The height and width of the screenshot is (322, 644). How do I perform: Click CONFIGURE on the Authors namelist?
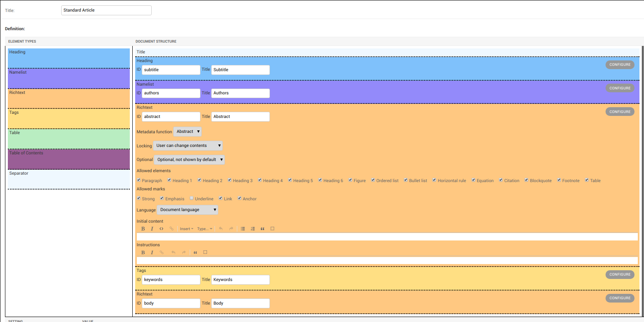point(620,88)
